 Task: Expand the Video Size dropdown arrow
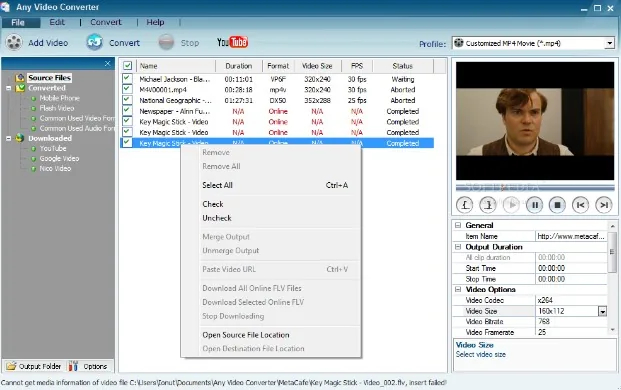coord(602,312)
